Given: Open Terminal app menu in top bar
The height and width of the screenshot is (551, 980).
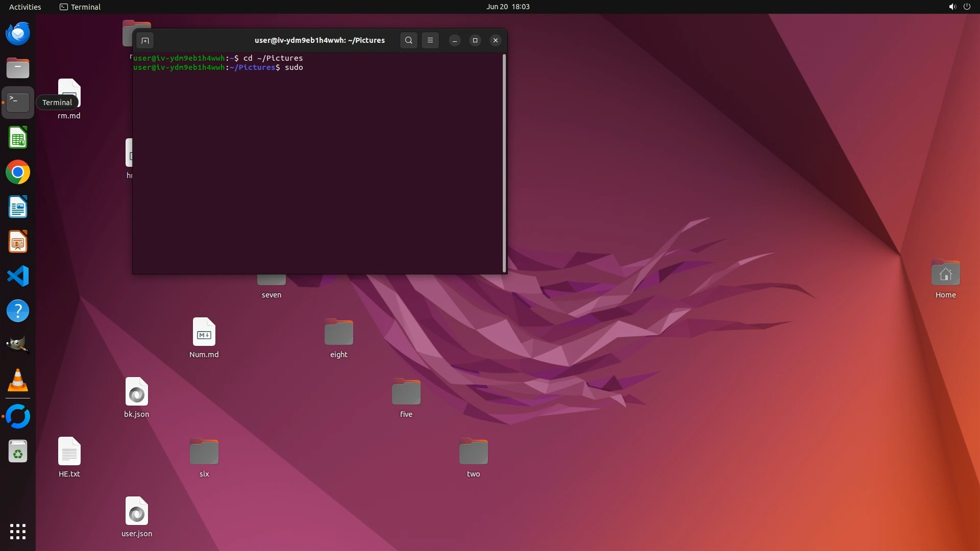Looking at the screenshot, I should tap(80, 7).
